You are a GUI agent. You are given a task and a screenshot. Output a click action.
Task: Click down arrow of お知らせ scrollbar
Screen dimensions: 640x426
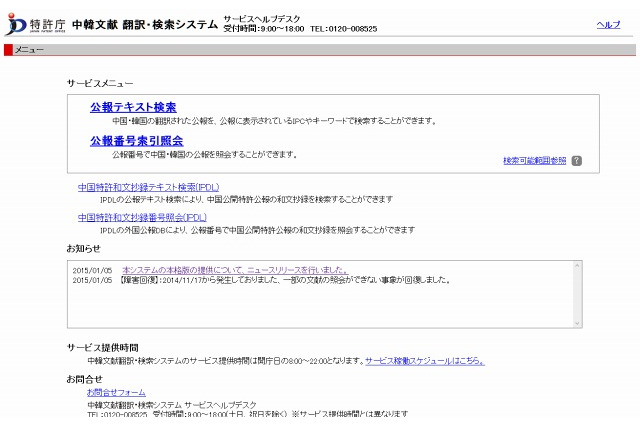point(577,322)
